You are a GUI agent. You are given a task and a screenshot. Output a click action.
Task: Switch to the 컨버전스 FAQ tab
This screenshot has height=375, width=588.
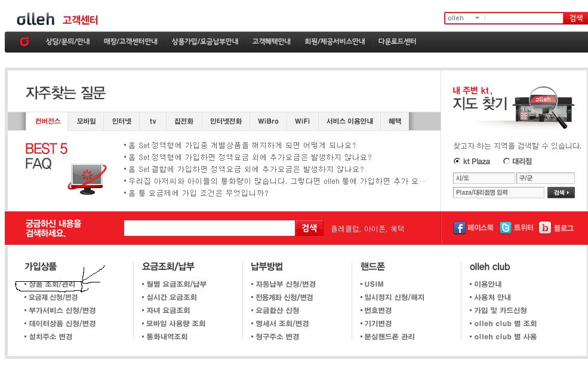pos(47,121)
